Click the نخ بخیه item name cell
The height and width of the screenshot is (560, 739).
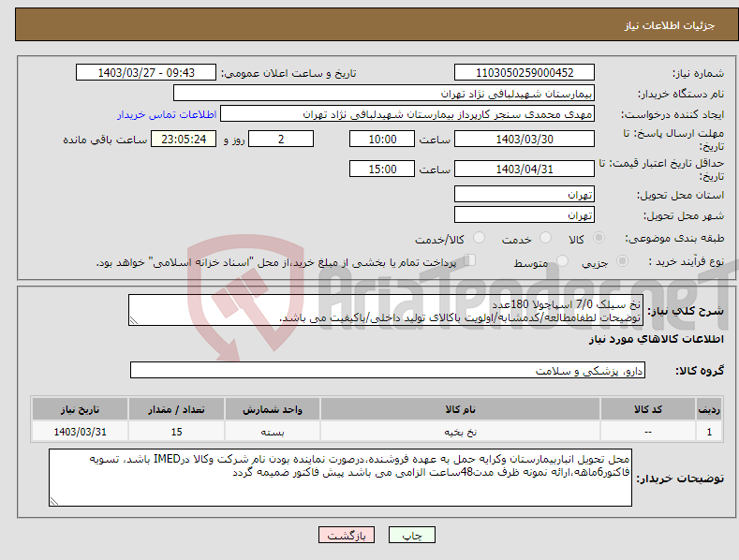[x=460, y=432]
